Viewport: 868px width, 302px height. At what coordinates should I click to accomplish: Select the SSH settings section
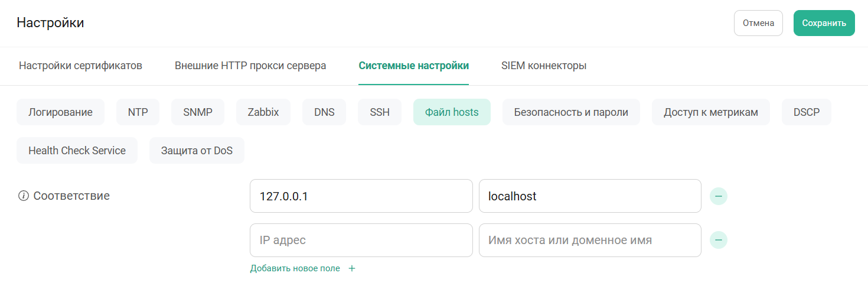point(380,112)
